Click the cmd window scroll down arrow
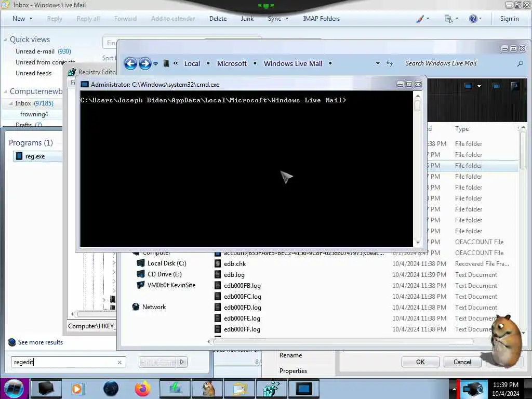Screen dimensions: 532x399 (x=418, y=242)
